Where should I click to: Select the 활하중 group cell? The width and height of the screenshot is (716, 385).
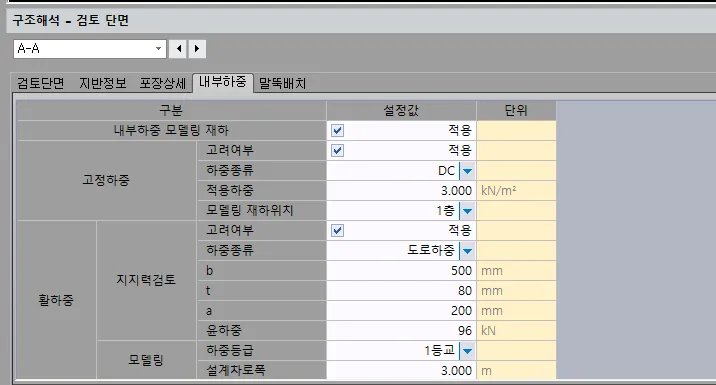[56, 300]
